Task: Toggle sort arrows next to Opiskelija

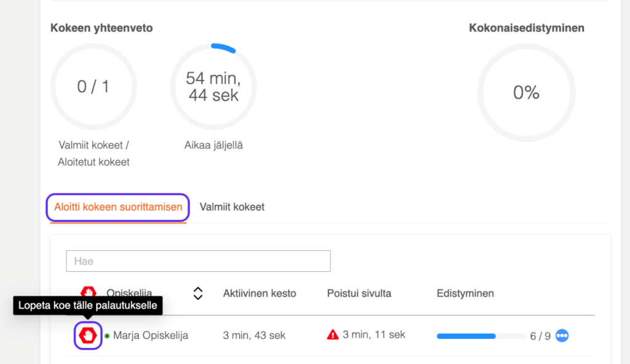Action: point(197,293)
